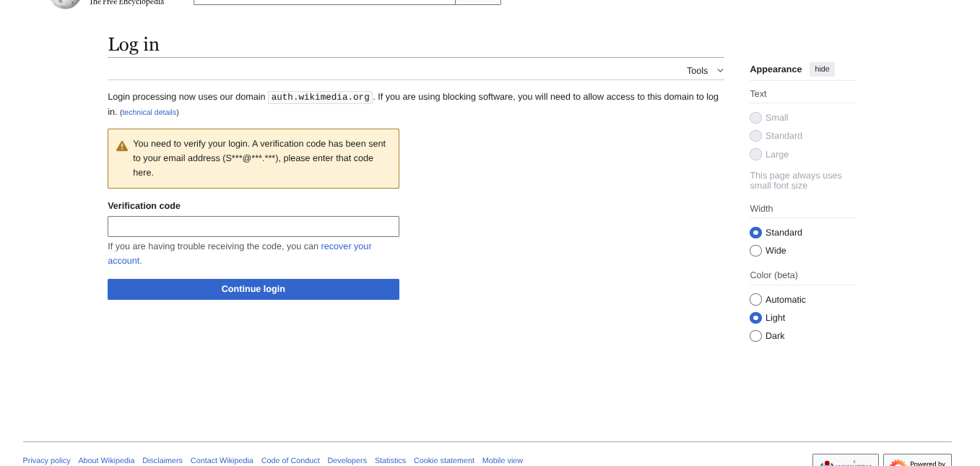Click the Powered by MediaWiki badge
980x466 pixels.
click(x=917, y=461)
